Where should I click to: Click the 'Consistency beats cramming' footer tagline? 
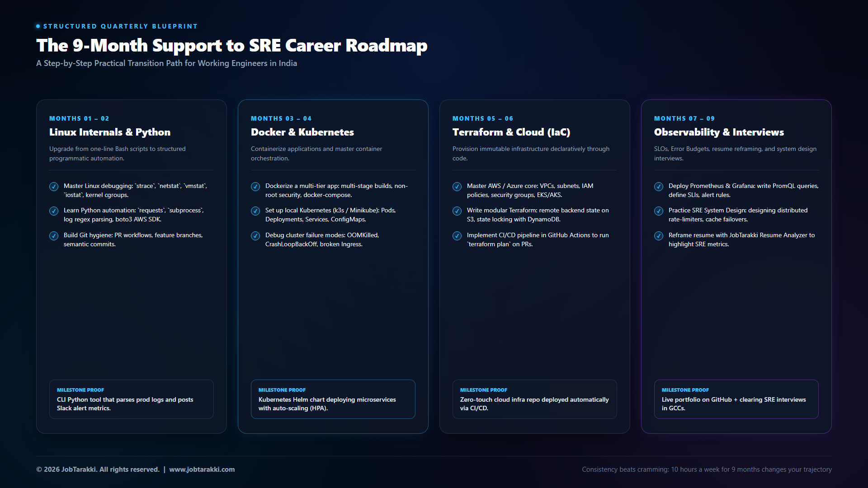click(707, 469)
